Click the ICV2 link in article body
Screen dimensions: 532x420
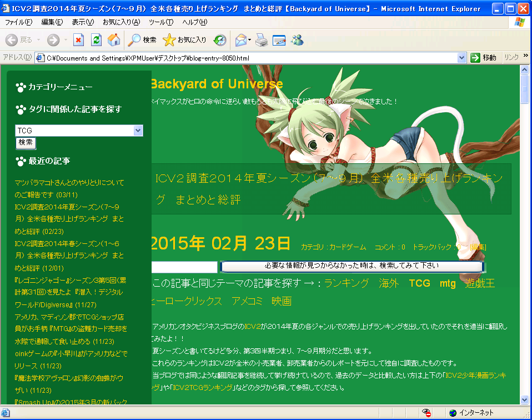[253, 327]
